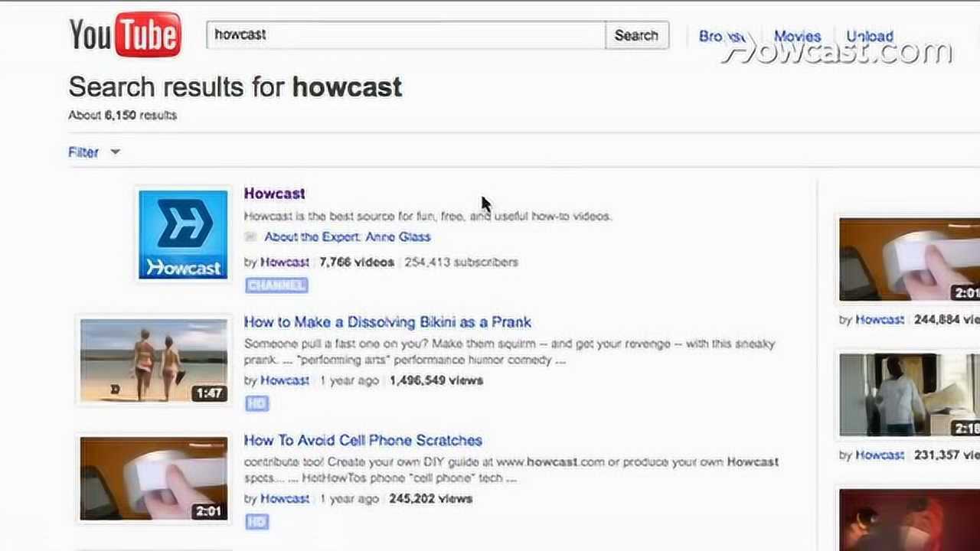This screenshot has width=980, height=551.
Task: Open the Browse menu link
Action: [721, 36]
